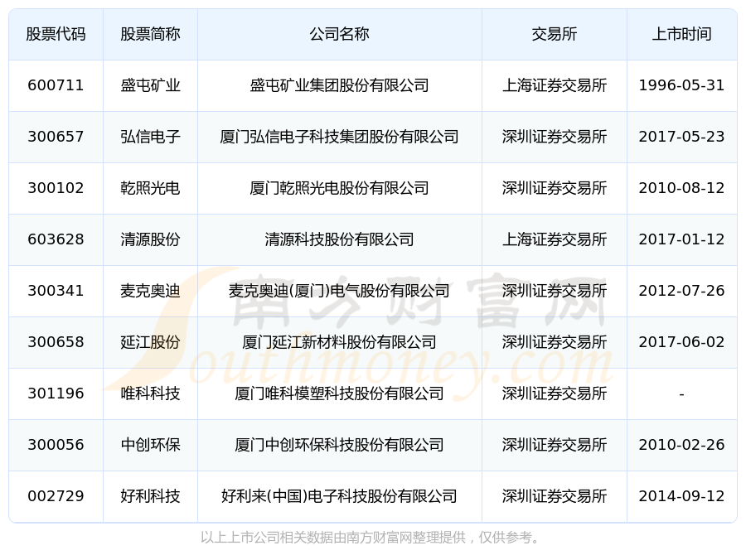Click company 好利来(中国)电子科技股份有限公司
This screenshot has width=746, height=560.
[340, 496]
